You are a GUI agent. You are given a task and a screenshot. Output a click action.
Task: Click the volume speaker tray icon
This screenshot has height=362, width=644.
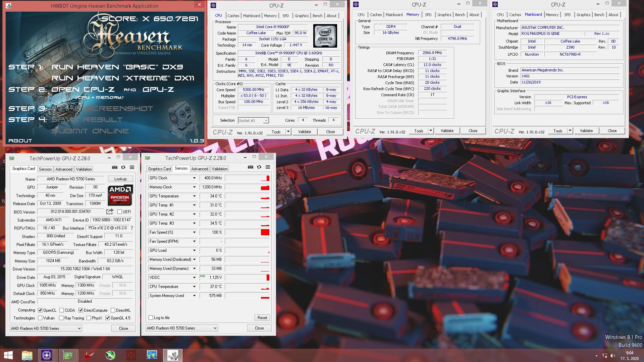click(x=613, y=356)
